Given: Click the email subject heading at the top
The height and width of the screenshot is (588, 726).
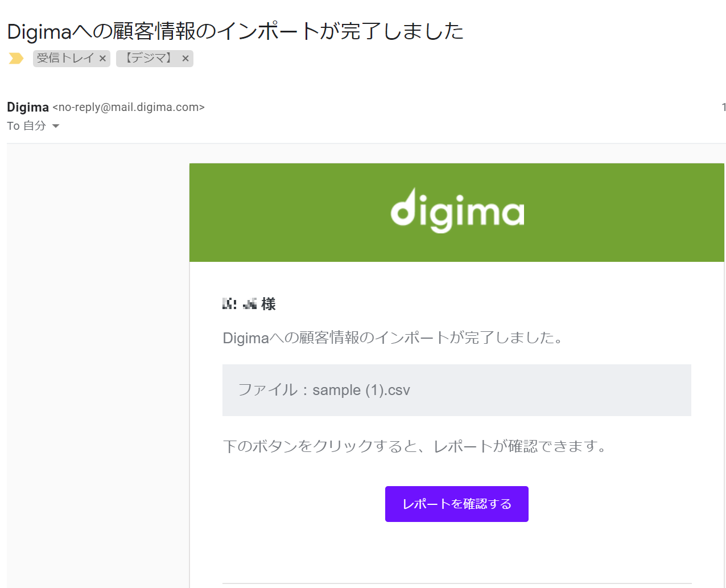Looking at the screenshot, I should [x=236, y=31].
